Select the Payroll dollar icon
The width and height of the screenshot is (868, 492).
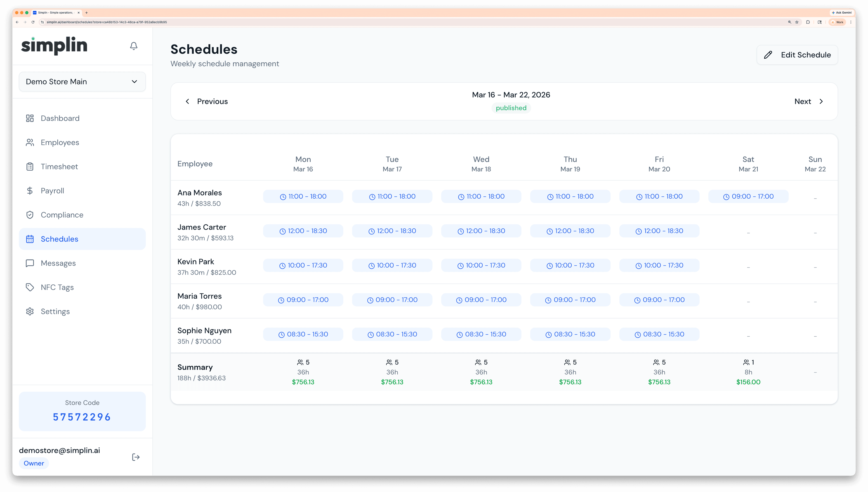point(30,190)
